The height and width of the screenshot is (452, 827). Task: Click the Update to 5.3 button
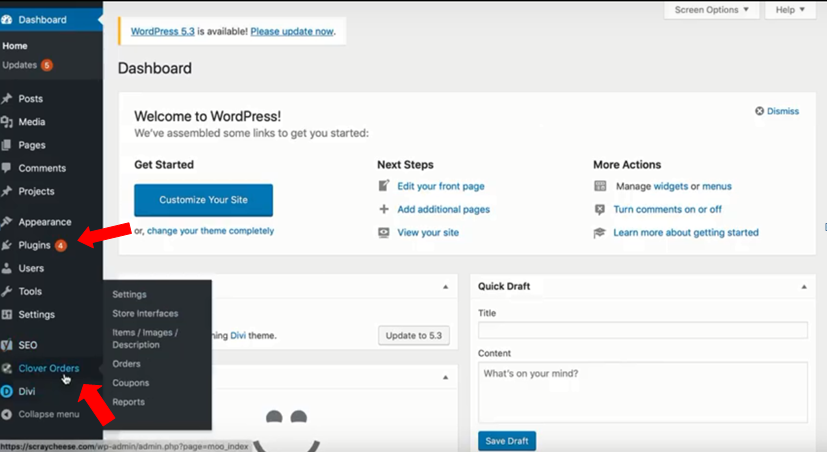point(414,335)
